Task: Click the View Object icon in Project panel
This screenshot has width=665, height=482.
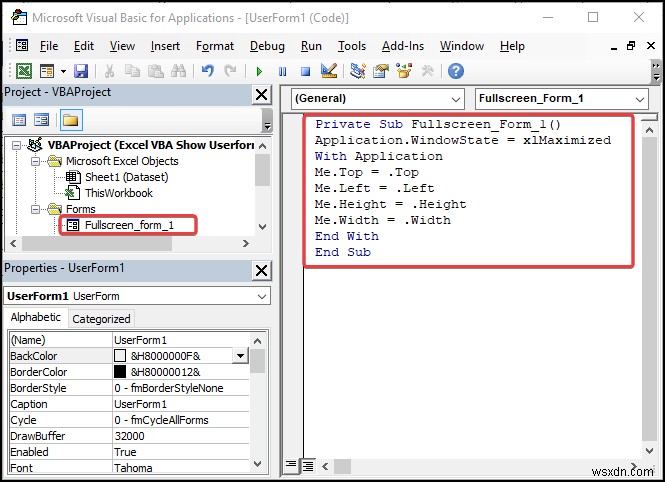Action: (x=42, y=120)
